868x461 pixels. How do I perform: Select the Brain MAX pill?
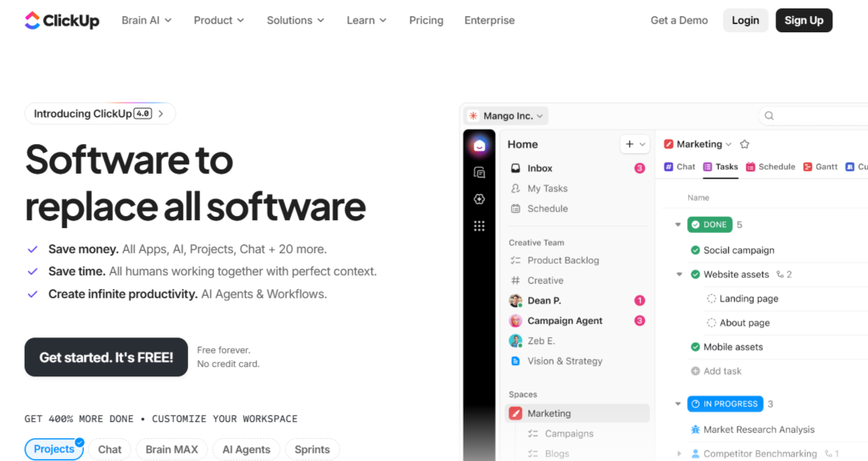coord(171,449)
